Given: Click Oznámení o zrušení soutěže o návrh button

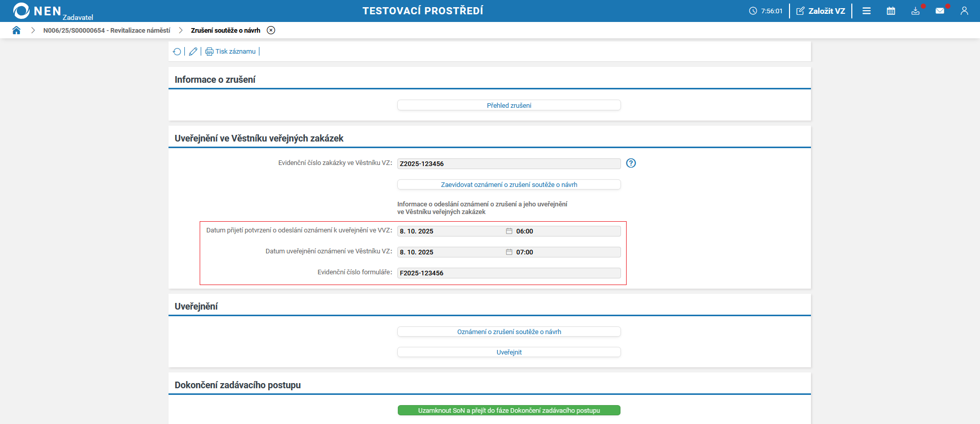Looking at the screenshot, I should 509,332.
